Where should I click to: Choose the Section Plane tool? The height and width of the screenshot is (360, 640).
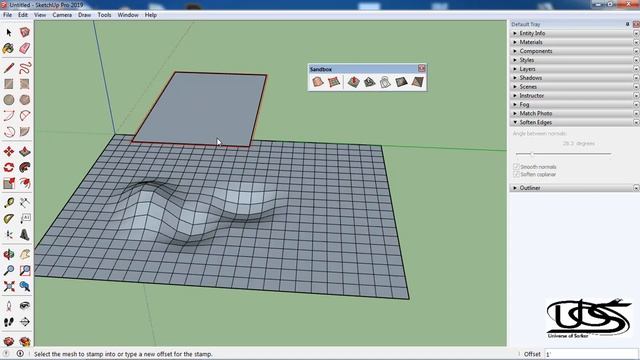(25, 322)
